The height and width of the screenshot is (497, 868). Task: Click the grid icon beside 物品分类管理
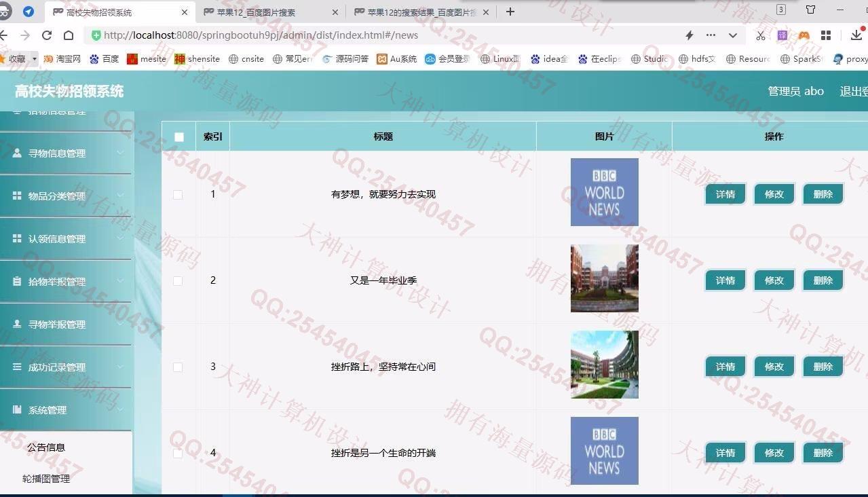point(17,196)
